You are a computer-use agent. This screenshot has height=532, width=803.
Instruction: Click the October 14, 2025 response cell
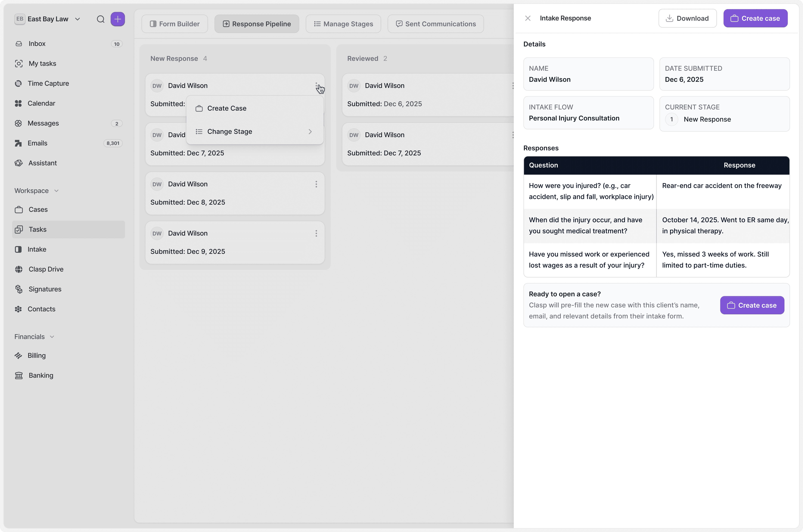[723, 226]
